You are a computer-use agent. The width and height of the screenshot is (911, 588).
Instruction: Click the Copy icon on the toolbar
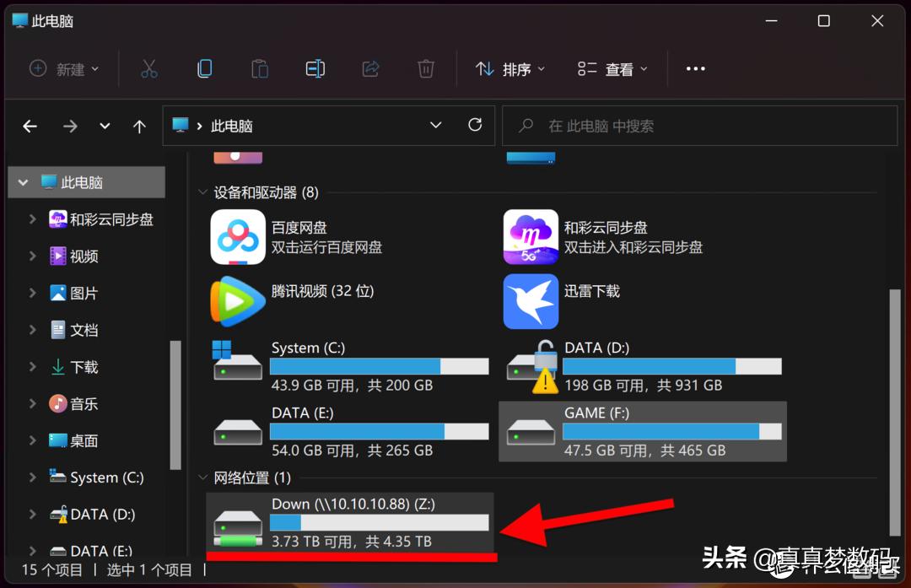click(204, 68)
